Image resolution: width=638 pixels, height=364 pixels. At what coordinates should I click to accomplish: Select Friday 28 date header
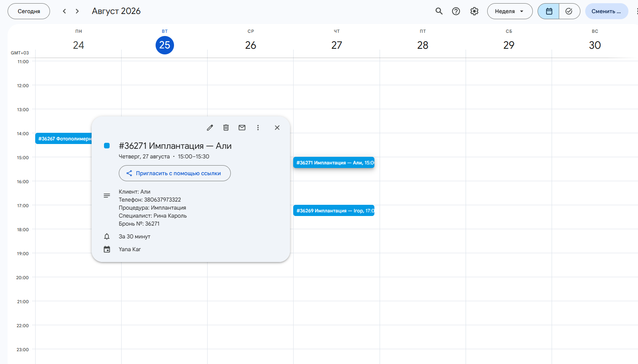423,45
